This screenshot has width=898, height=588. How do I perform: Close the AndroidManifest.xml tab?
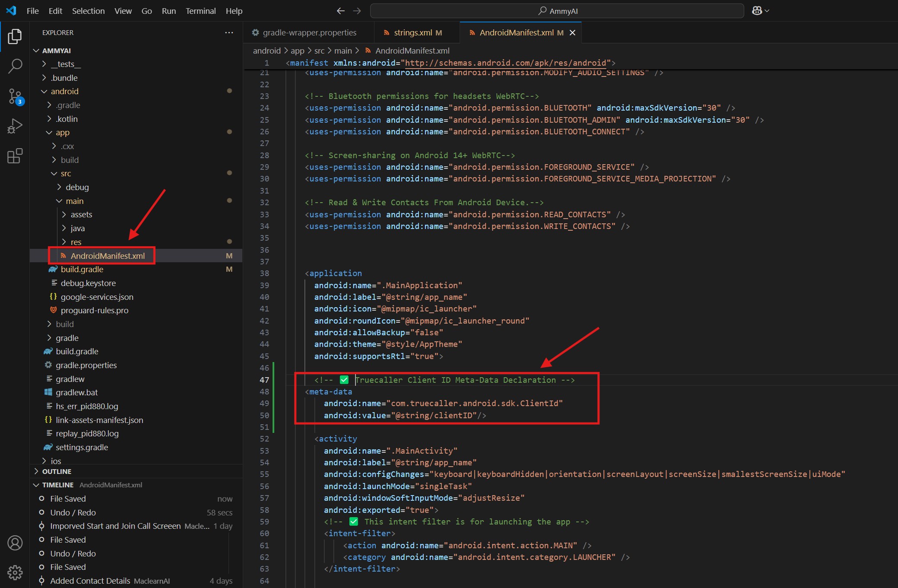tap(572, 33)
